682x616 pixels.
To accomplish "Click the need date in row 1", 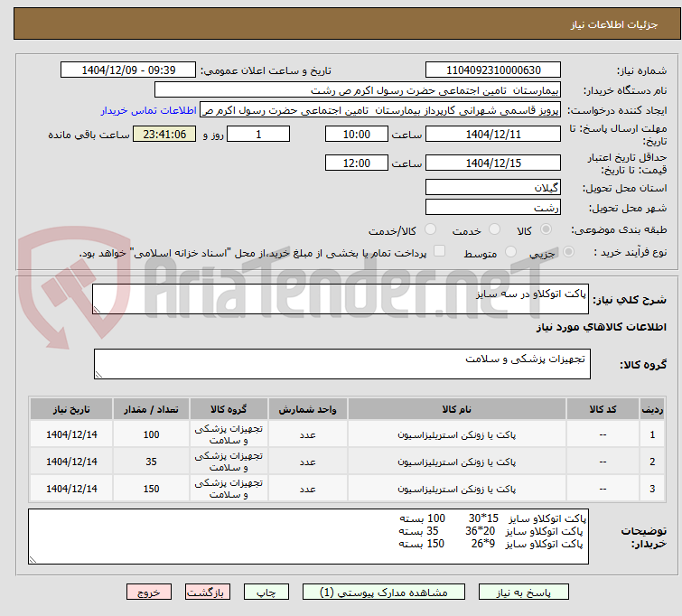I will (71, 434).
